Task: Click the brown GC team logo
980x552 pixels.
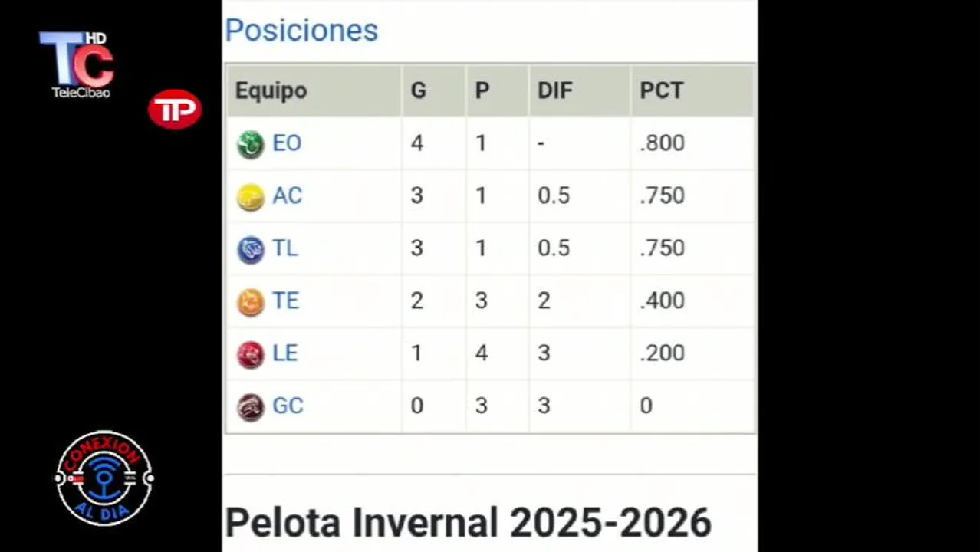Action: 250,406
